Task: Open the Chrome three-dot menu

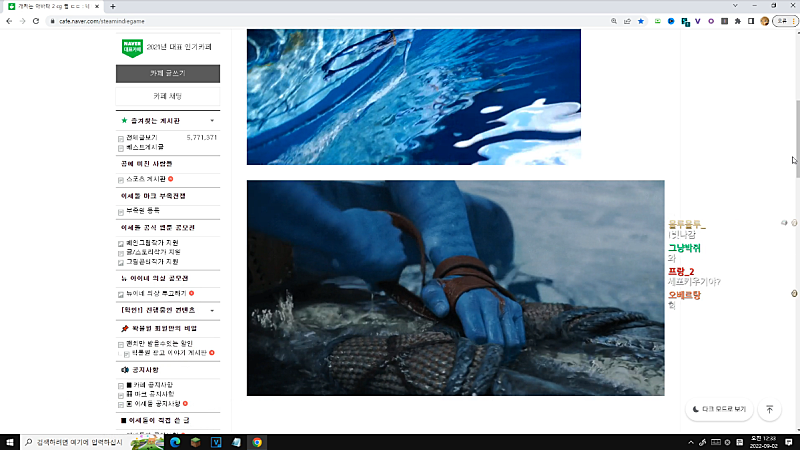Action: tap(793, 21)
